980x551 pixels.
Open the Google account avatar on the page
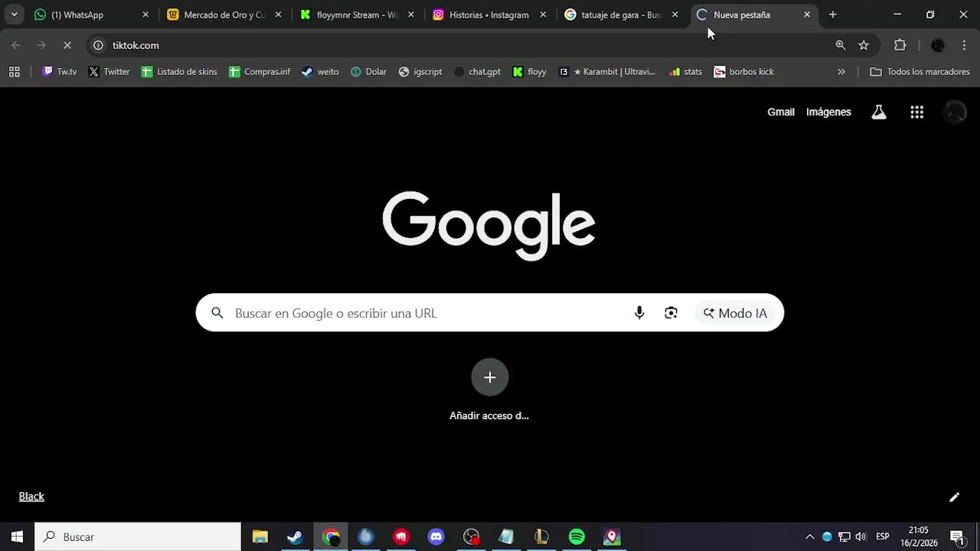pos(955,112)
